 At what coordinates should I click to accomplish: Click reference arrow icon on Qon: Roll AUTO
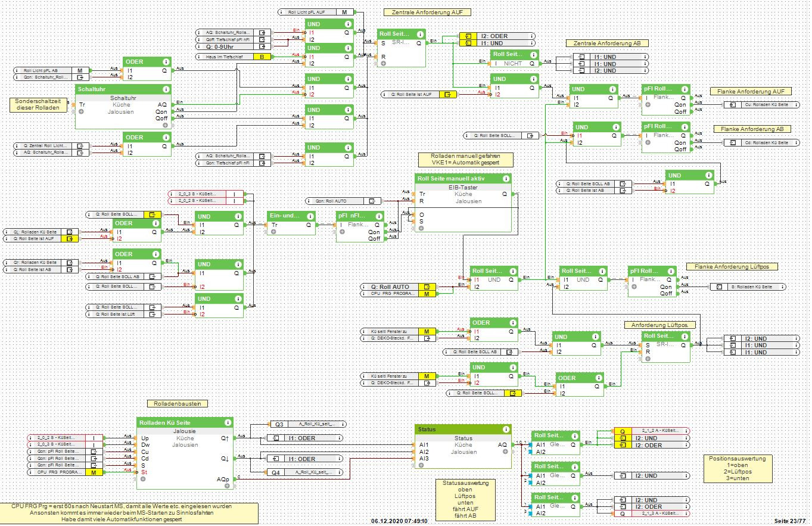[x=372, y=201]
